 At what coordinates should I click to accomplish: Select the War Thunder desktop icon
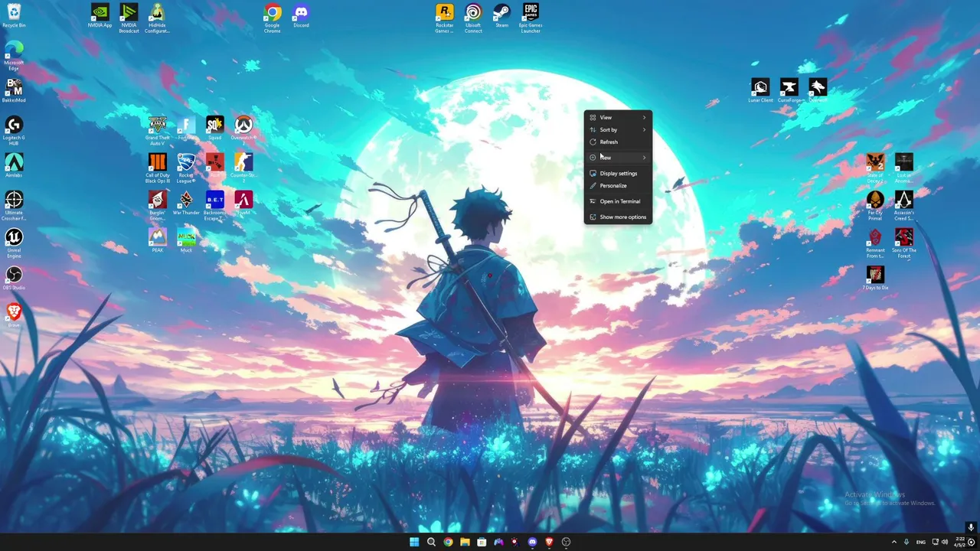point(186,203)
